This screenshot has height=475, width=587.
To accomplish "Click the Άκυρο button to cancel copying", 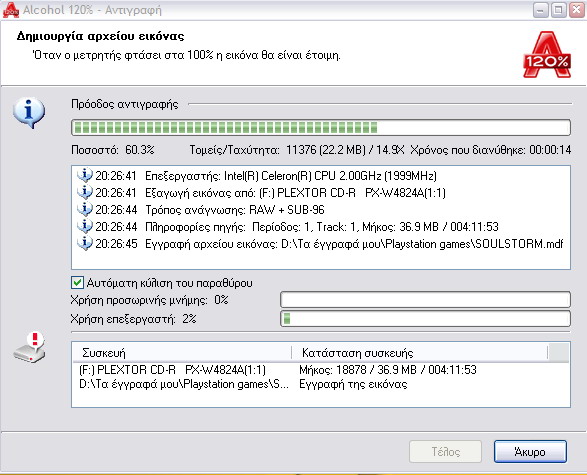I will (530, 451).
